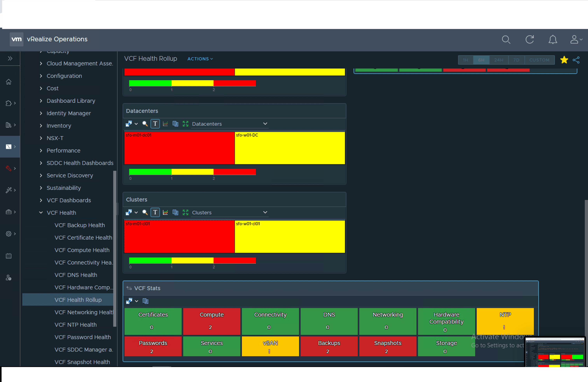Expand the Datacenters widget to fullscreen with green arrows

pos(185,124)
